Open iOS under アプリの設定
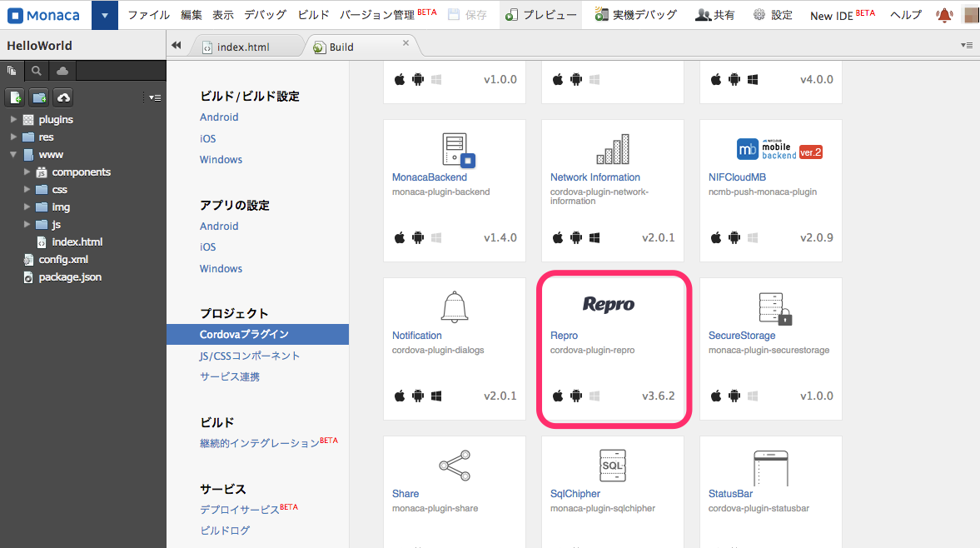Image resolution: width=980 pixels, height=548 pixels. click(207, 247)
